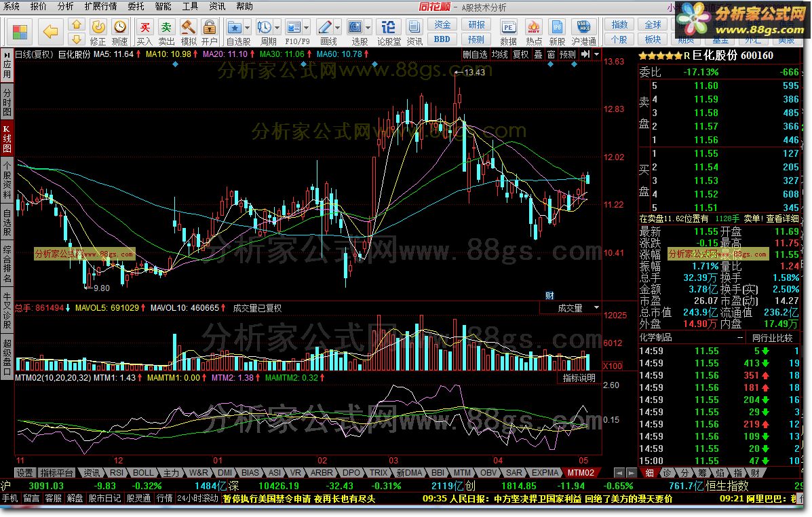This screenshot has height=517, width=812.
Task: Open the 测速 speed test clock icon
Action: pyautogui.click(x=119, y=27)
